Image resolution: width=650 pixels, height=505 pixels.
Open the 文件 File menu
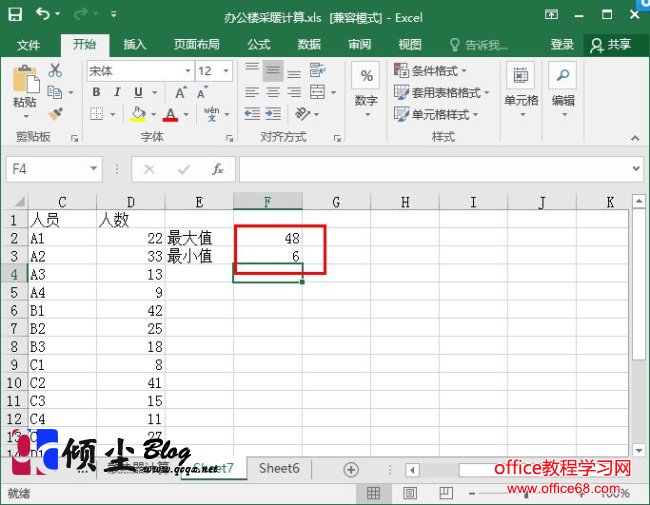29,45
